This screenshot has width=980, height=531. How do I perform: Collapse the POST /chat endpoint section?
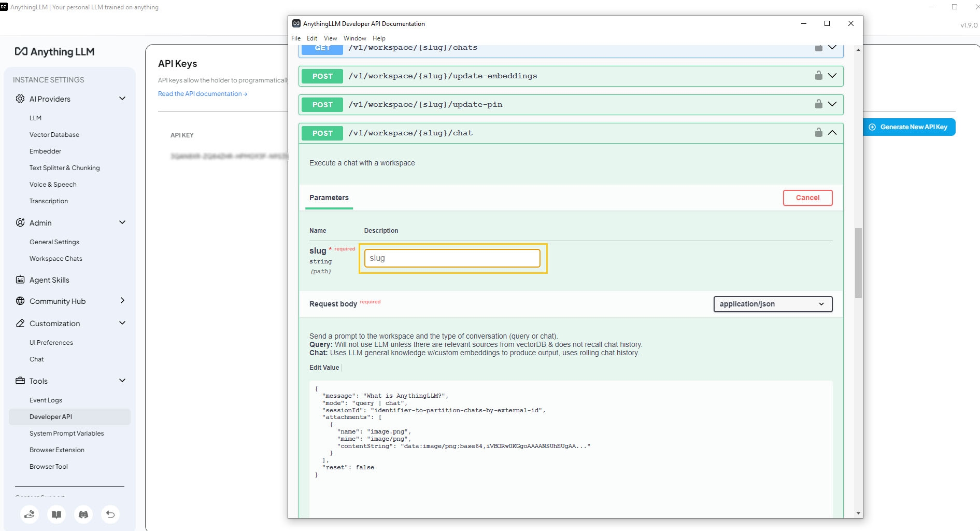pos(832,132)
